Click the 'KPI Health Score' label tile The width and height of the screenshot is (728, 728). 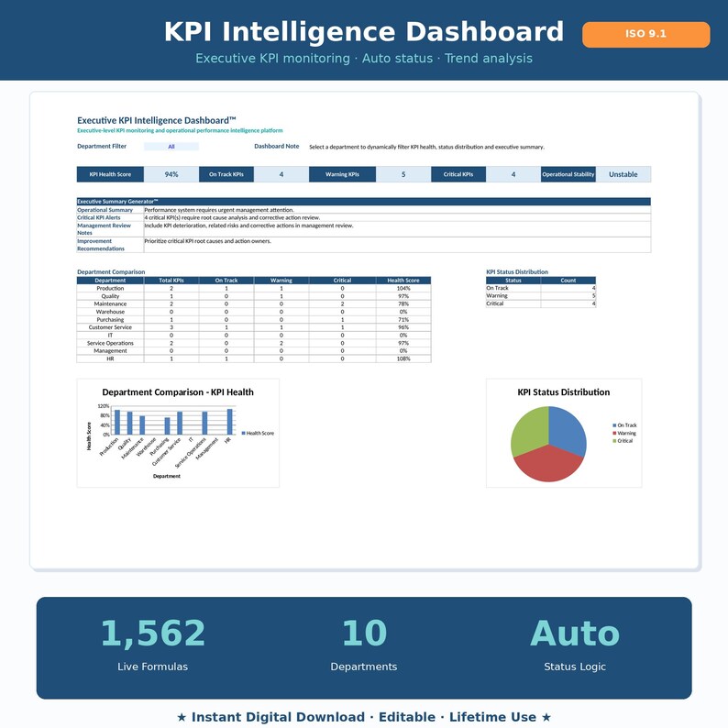110,174
